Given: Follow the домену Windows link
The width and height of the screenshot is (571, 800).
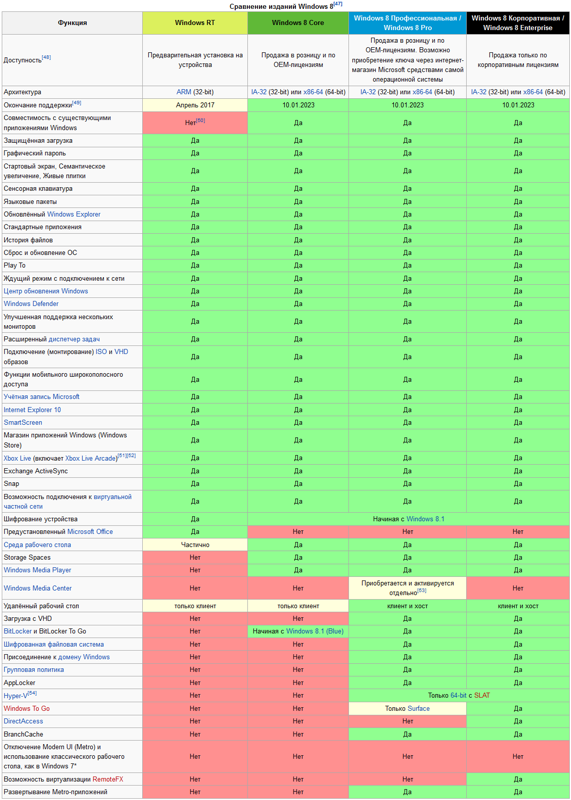Looking at the screenshot, I should pos(84,657).
